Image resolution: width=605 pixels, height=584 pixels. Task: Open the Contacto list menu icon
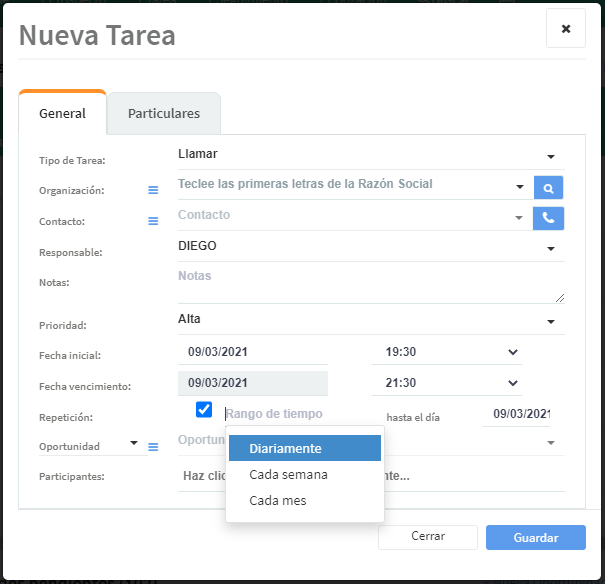click(153, 221)
